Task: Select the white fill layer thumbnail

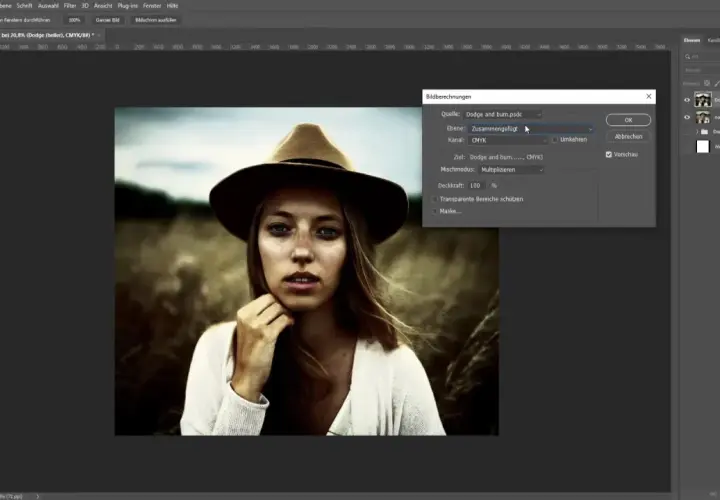Action: 703,146
